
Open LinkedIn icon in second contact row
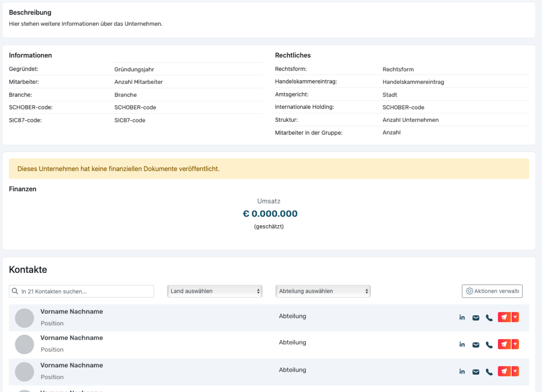click(462, 344)
